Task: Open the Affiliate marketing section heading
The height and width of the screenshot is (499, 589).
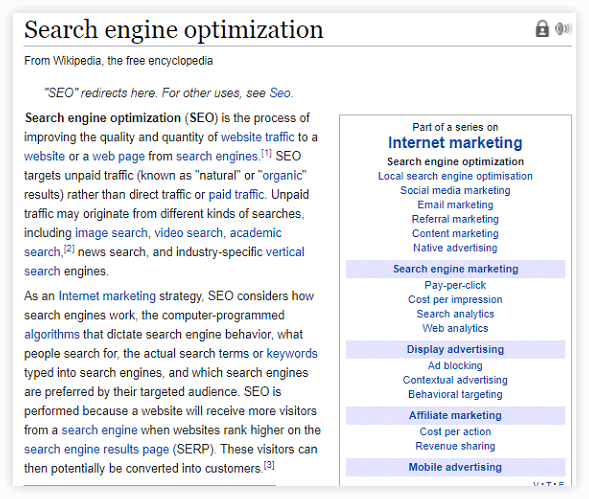Action: click(x=455, y=416)
